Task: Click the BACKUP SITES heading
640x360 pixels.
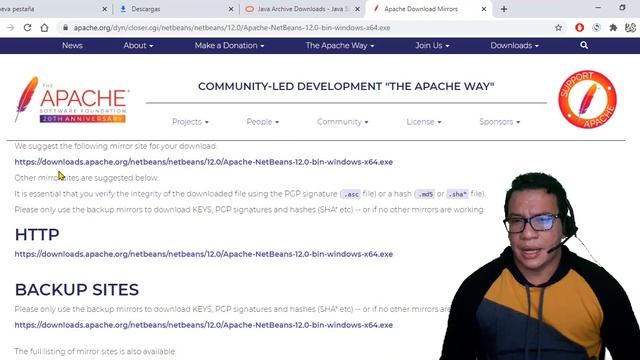Action: 77,290
